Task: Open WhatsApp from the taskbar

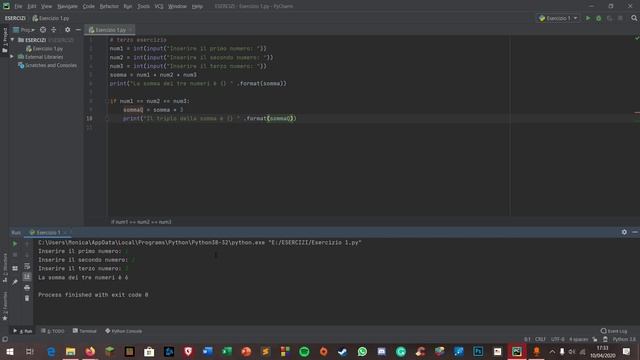Action: coord(362,351)
